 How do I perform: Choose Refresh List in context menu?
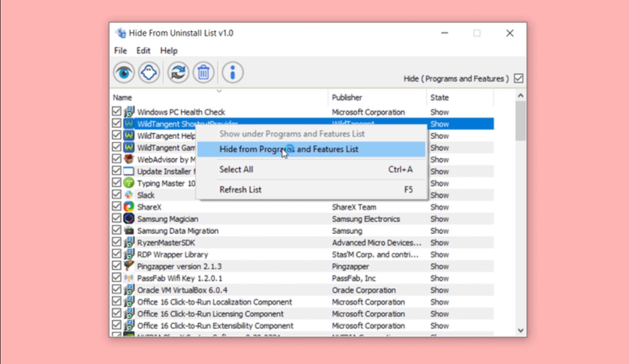pos(311,190)
